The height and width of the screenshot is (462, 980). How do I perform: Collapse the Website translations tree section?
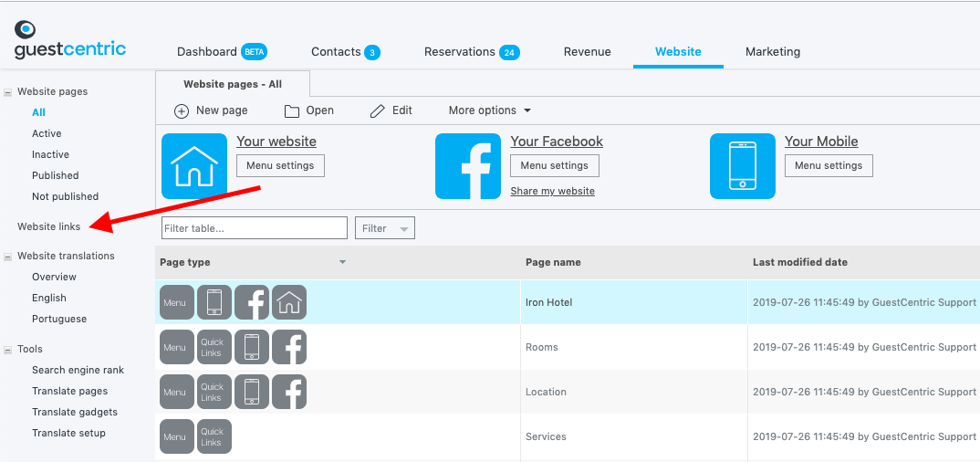(8, 257)
